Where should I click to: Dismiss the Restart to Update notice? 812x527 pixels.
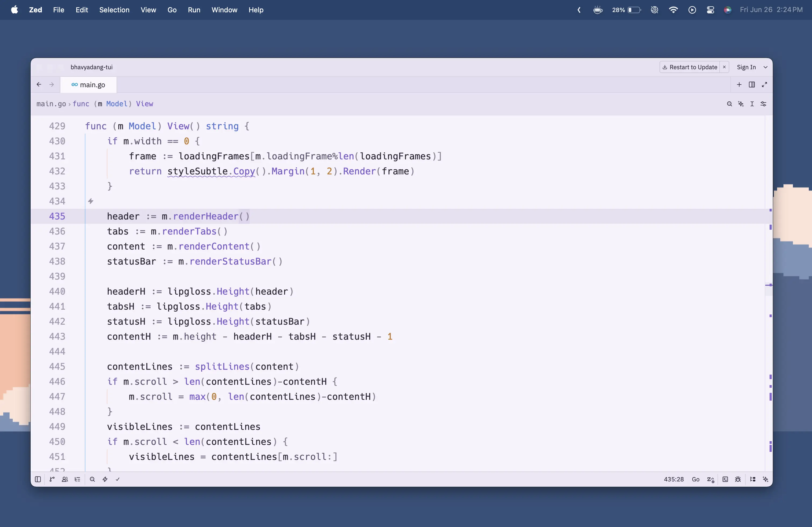724,67
